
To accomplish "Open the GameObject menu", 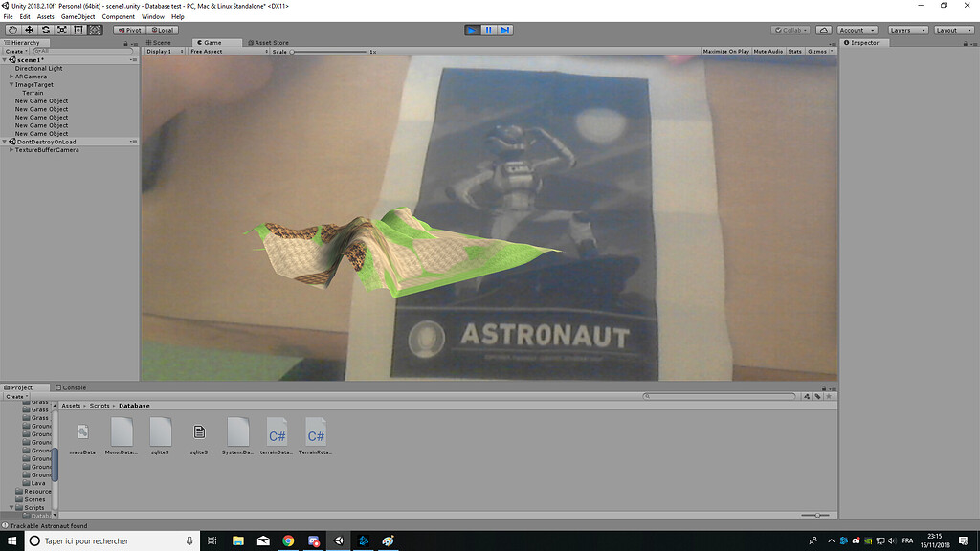I will tap(78, 17).
